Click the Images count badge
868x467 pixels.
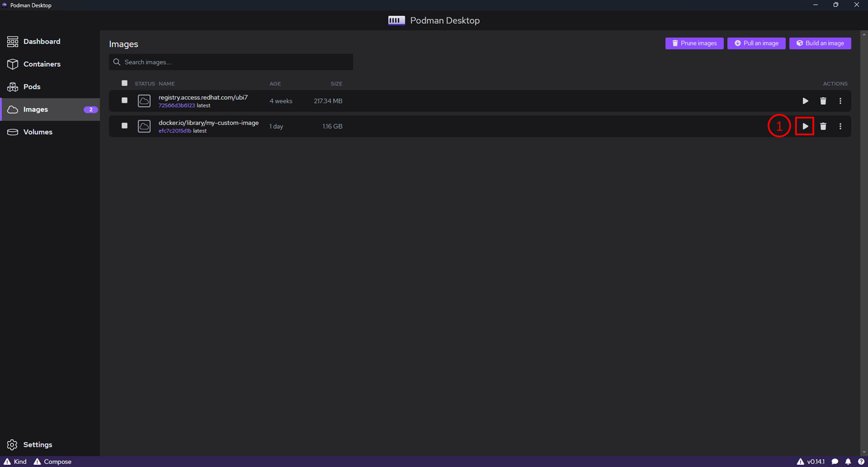click(x=90, y=110)
